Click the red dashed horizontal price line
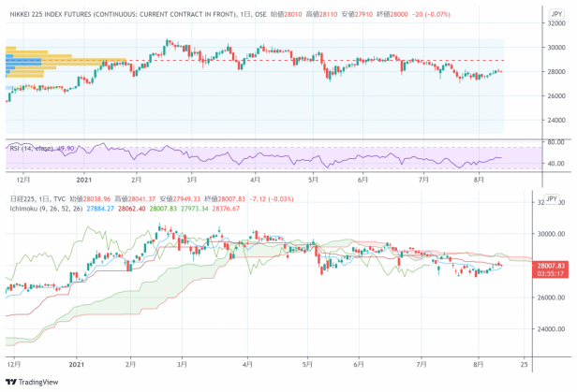The height and width of the screenshot is (392, 577). (281, 61)
